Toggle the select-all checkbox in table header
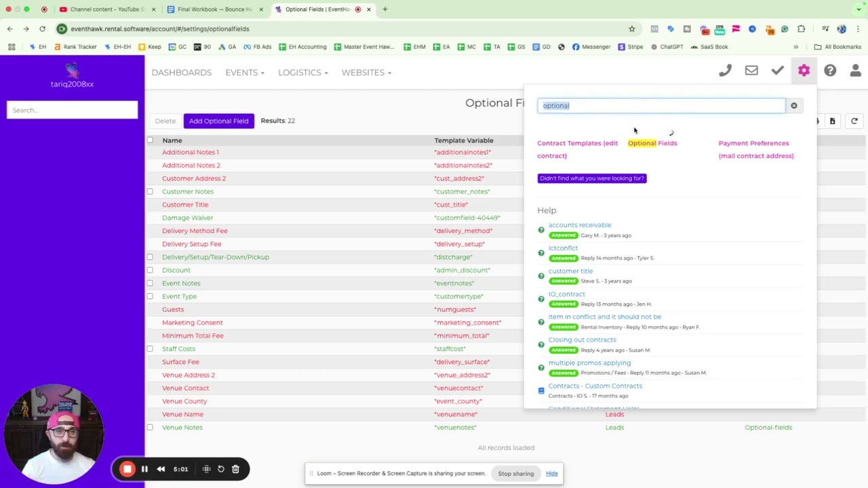 [x=150, y=140]
